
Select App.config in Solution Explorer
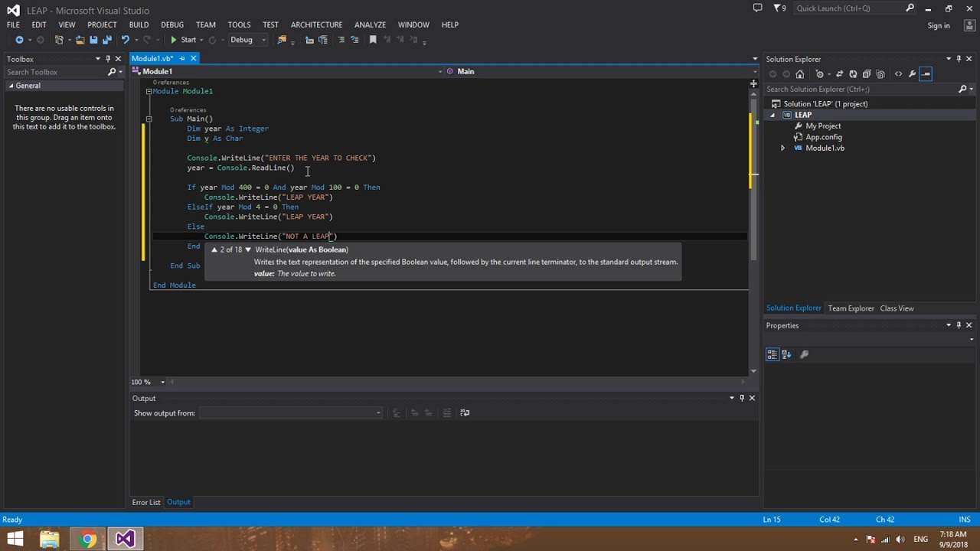click(823, 137)
